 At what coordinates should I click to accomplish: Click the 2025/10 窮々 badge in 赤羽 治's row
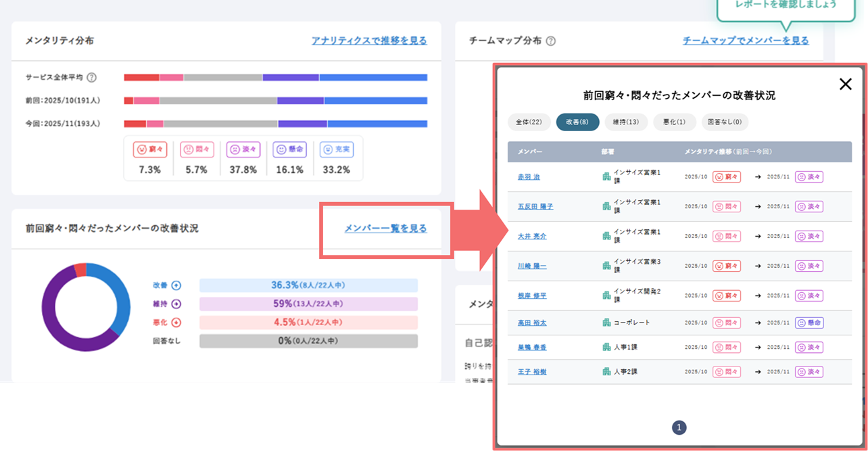point(727,176)
